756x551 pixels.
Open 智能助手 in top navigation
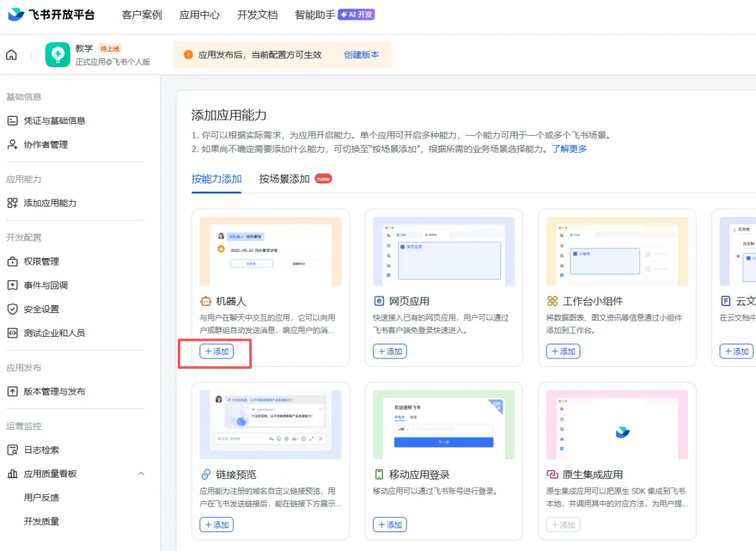[315, 15]
